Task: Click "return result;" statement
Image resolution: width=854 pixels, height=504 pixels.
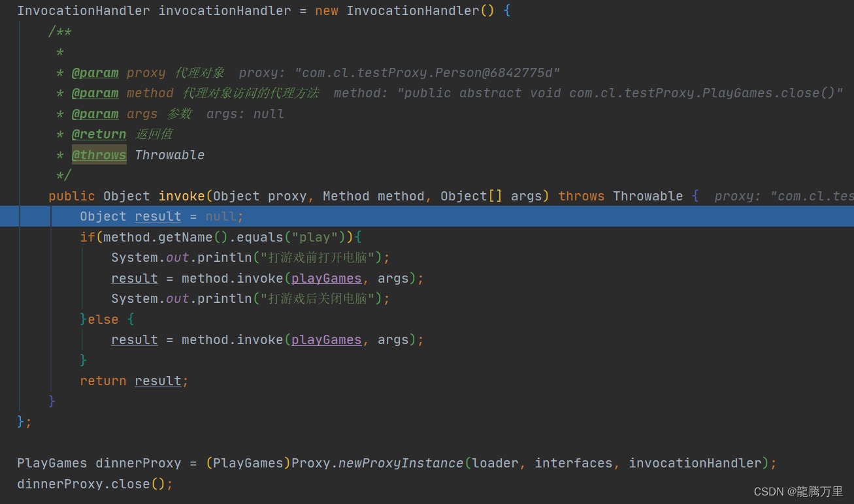Action: click(135, 381)
